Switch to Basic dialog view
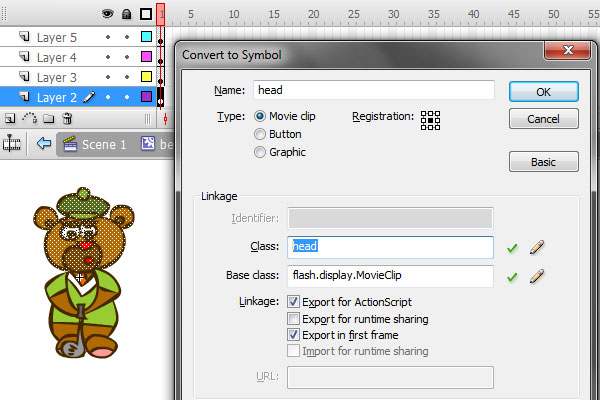The image size is (600, 400). (543, 162)
